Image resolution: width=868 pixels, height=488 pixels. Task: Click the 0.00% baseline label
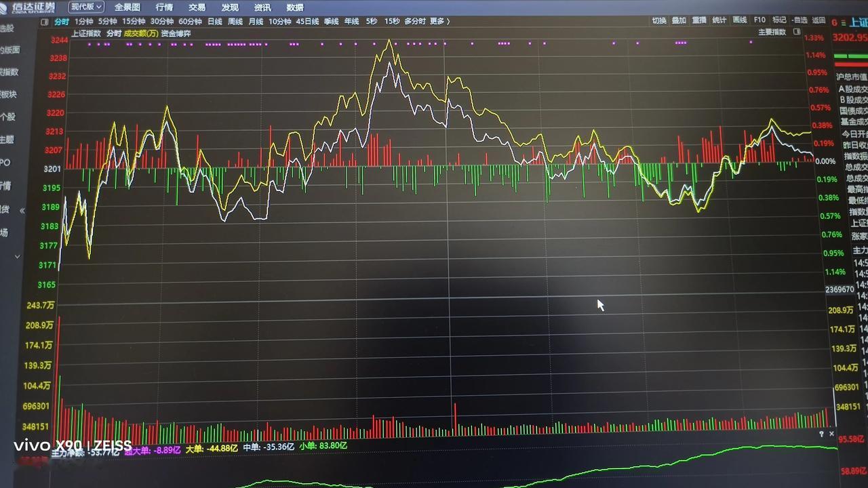(825, 162)
